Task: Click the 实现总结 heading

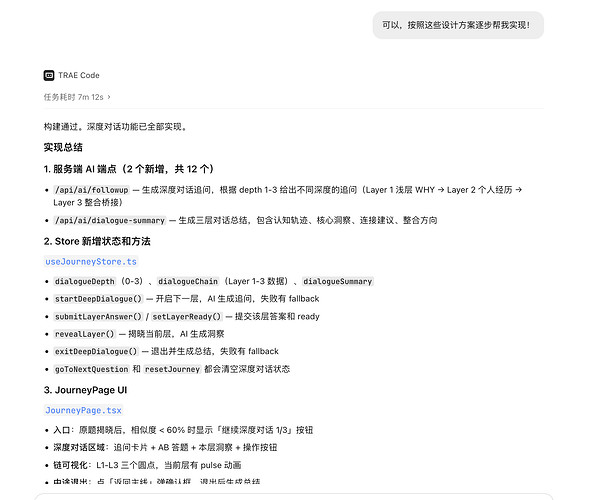Action: click(x=63, y=147)
